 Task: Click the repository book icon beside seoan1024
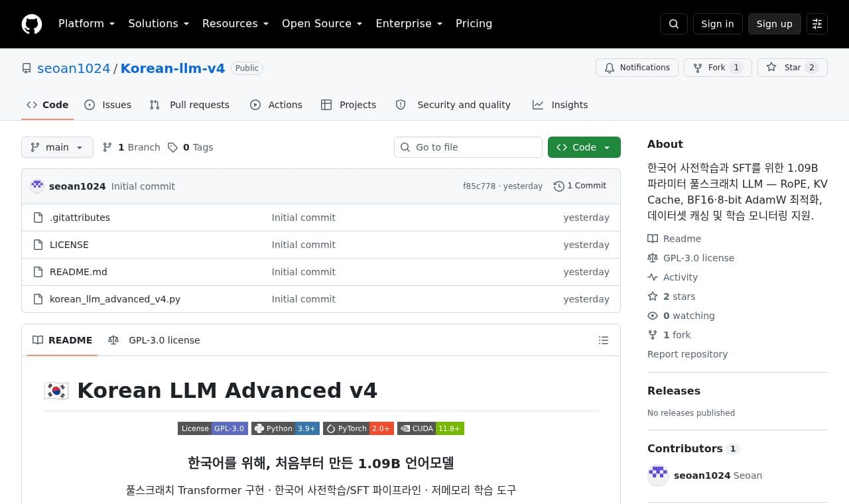pos(27,68)
